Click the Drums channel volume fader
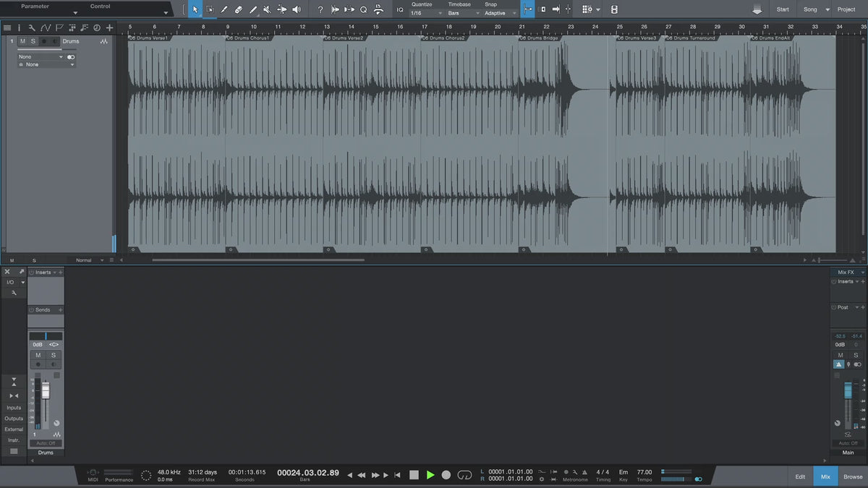The height and width of the screenshot is (488, 868). point(46,391)
